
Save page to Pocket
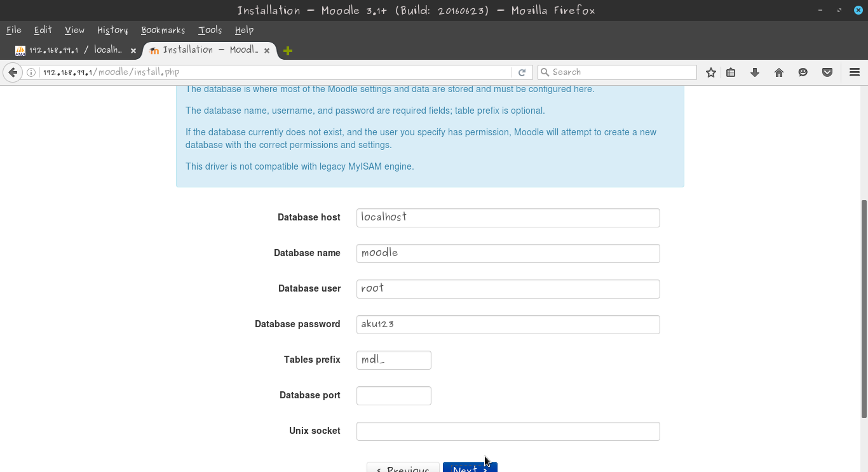tap(827, 72)
